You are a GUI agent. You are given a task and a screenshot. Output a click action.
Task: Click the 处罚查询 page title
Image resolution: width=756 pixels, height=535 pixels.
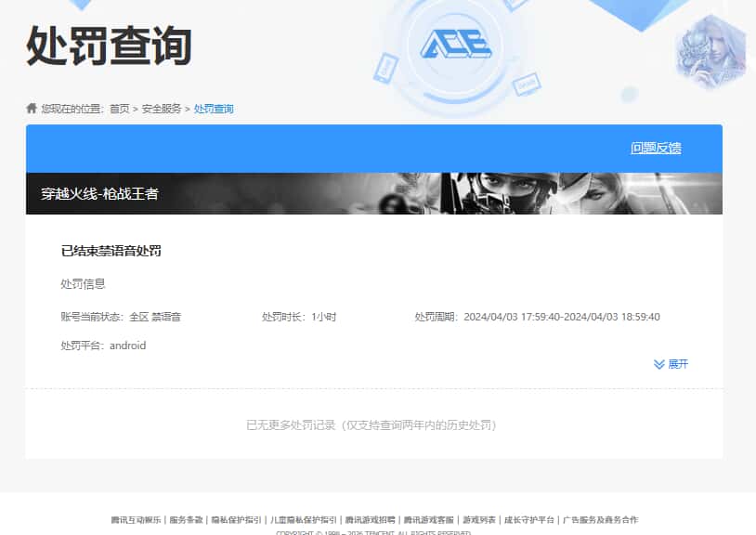click(x=109, y=46)
